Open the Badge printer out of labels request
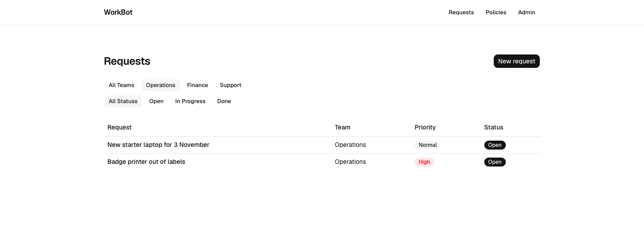The width and height of the screenshot is (644, 250). (x=146, y=162)
